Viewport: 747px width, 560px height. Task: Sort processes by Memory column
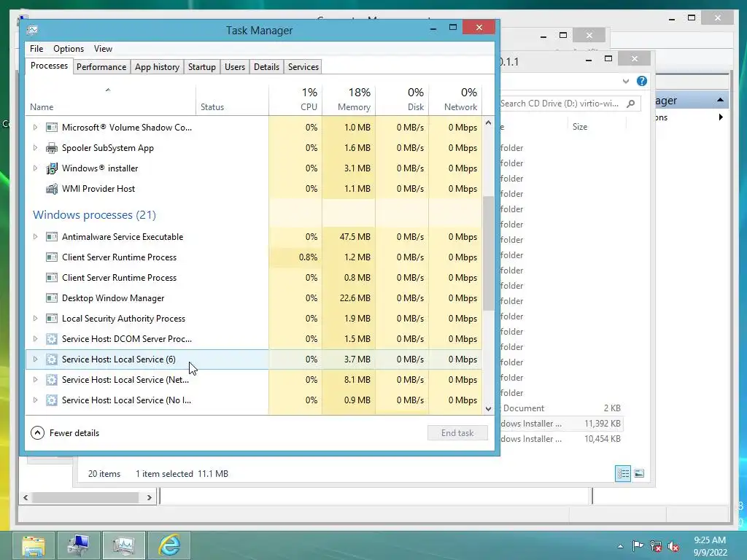point(349,99)
